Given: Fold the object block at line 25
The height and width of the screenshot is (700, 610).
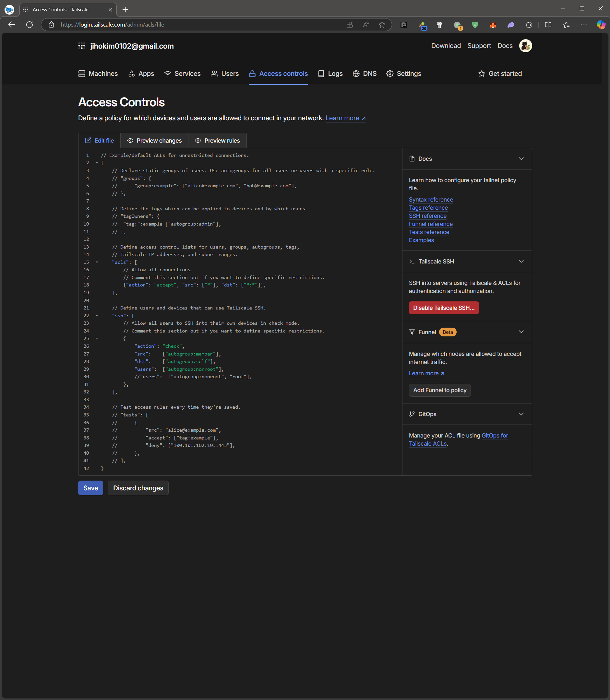Looking at the screenshot, I should point(97,338).
